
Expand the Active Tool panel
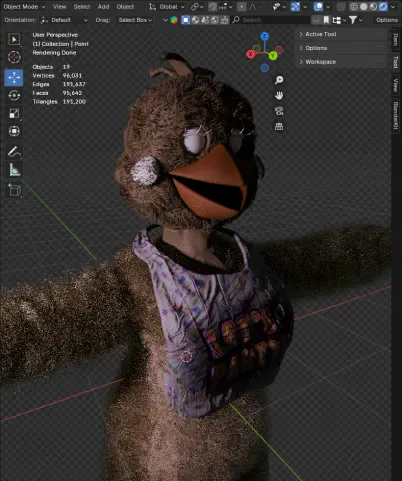pyautogui.click(x=340, y=34)
